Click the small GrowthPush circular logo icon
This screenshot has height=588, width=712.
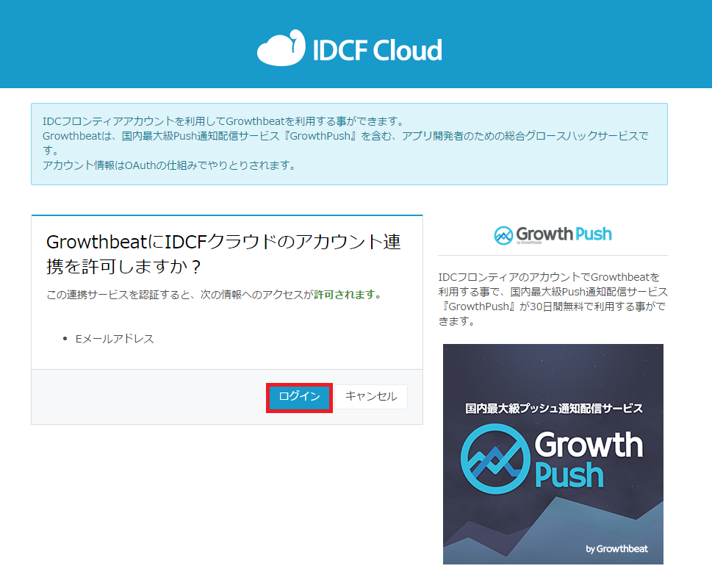tap(503, 235)
